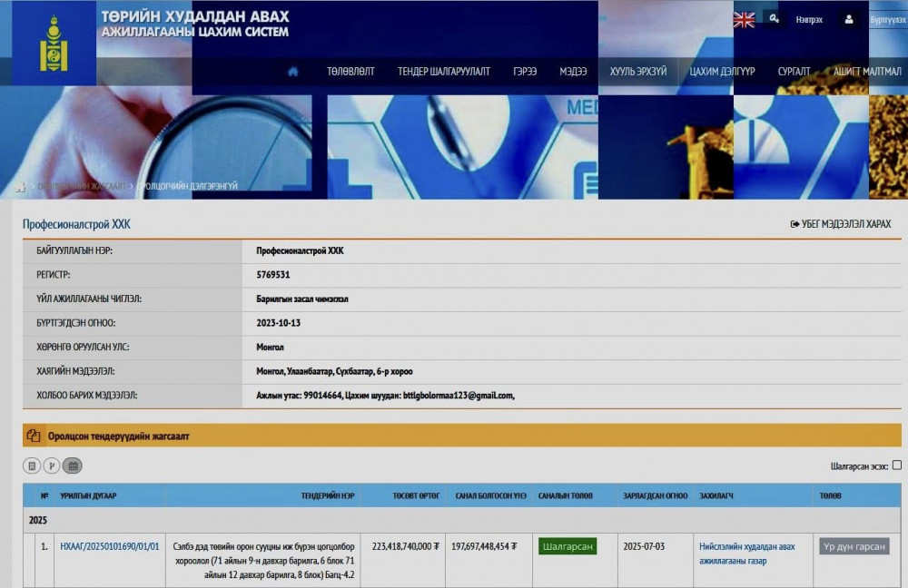The width and height of the screenshot is (908, 588).
Task: Click the budget amount 223,418,740,000 ₮
Action: [405, 546]
